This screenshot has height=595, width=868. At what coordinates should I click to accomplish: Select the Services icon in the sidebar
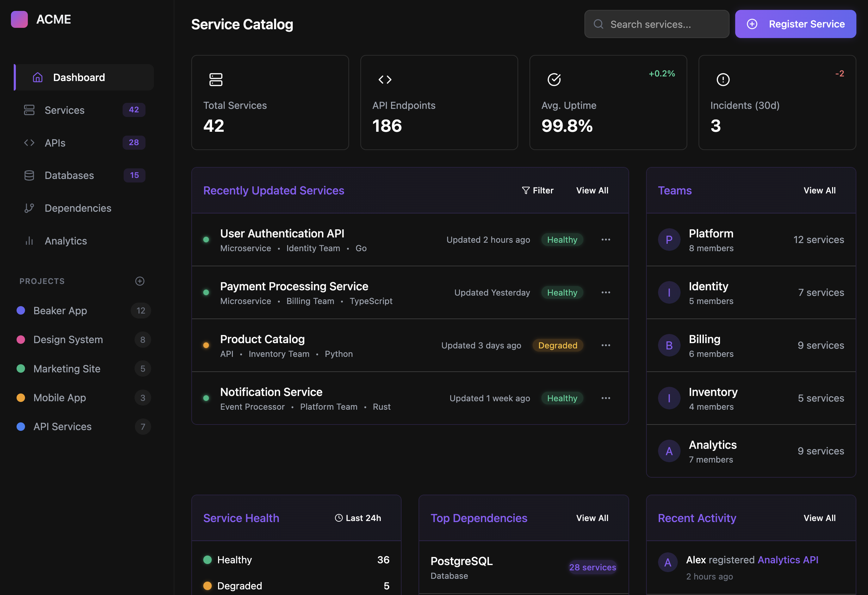click(29, 110)
